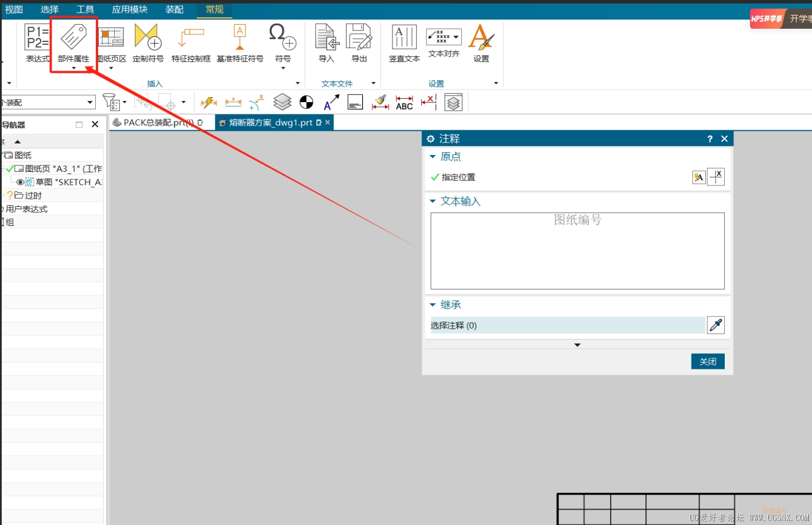812x525 pixels.
Task: Collapse the 原点 section in 注释 dialog
Action: tap(433, 156)
